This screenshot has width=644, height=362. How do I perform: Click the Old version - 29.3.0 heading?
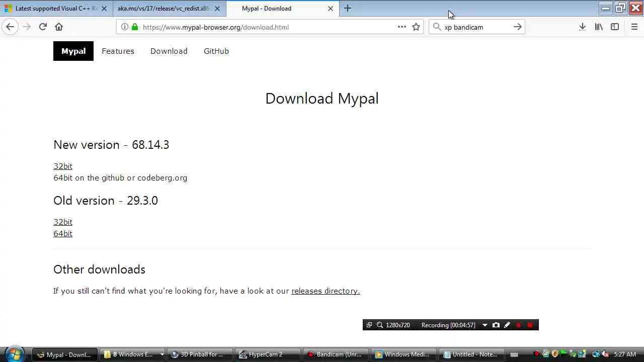click(106, 201)
